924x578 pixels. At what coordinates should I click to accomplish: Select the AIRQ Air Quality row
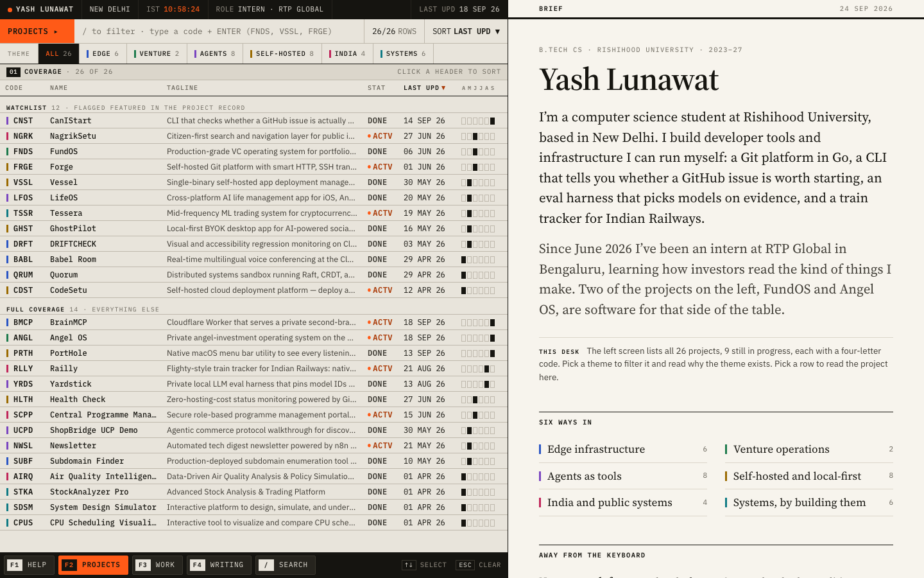click(x=253, y=477)
